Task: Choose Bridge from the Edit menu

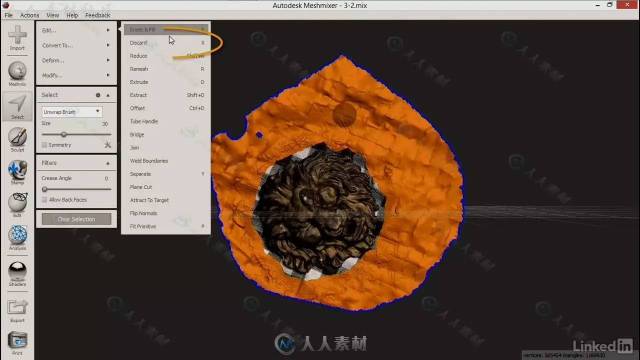Action: coord(166,134)
